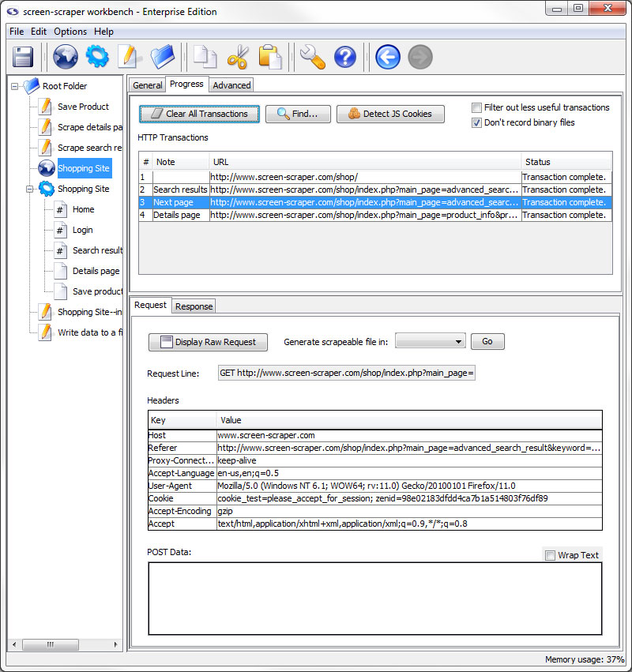Click the blue Back arrow toolbar icon
632x672 pixels.
click(388, 57)
